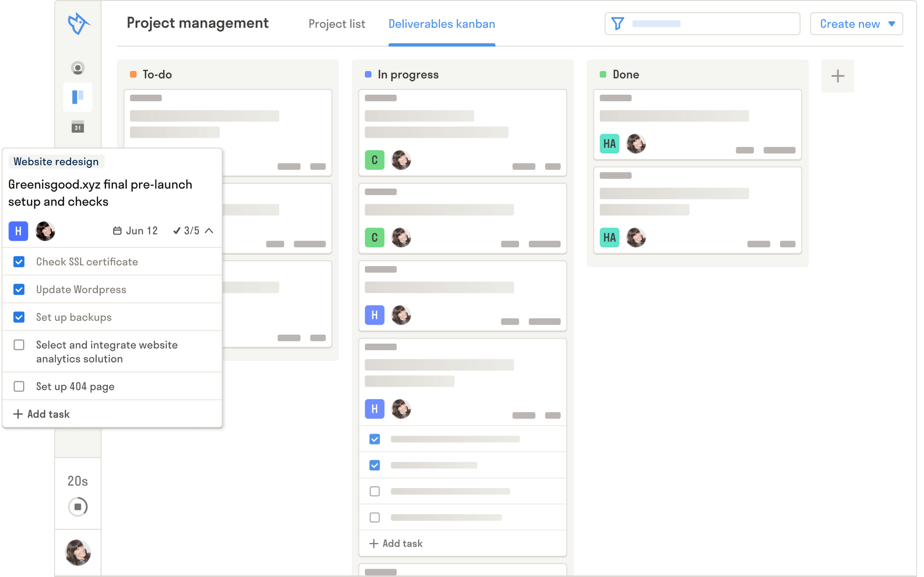924x577 pixels.
Task: Check the Set up 404 page item
Action: pos(18,386)
